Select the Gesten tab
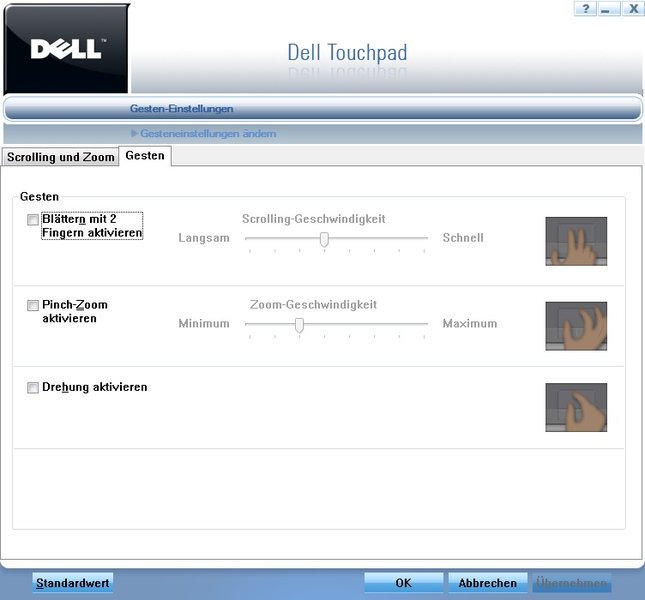The image size is (645, 600). [x=145, y=156]
